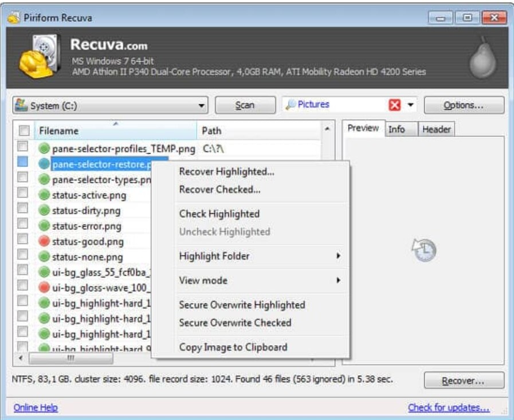Open the filter dropdown arrow next to Pictures
Viewport: 514px width, 420px height.
coord(410,105)
